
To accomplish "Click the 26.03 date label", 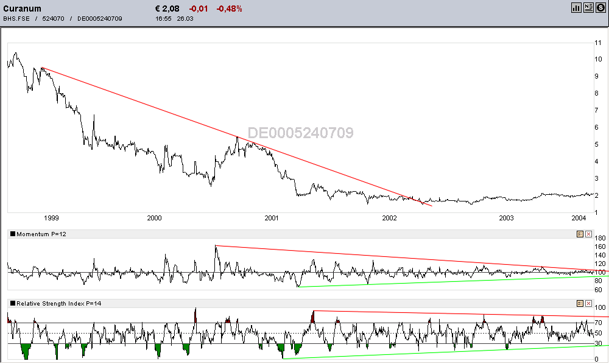I will tap(185, 19).
